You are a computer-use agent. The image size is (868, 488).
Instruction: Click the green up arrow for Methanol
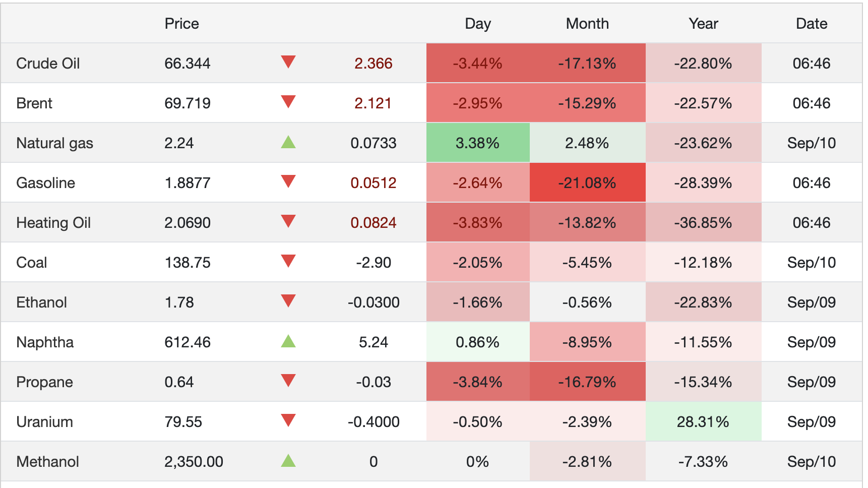click(288, 460)
